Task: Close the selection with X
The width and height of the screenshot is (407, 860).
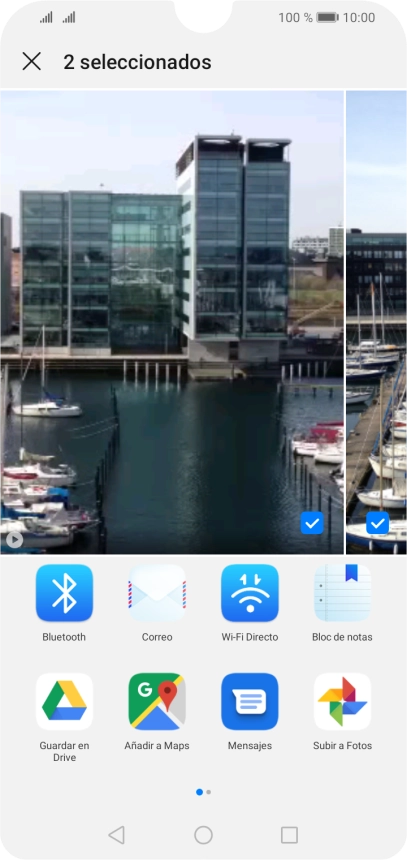Action: (x=32, y=61)
